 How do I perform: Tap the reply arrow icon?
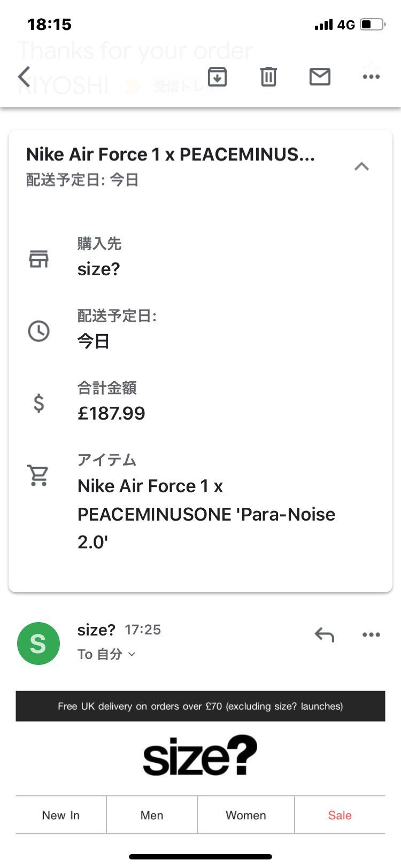click(325, 635)
